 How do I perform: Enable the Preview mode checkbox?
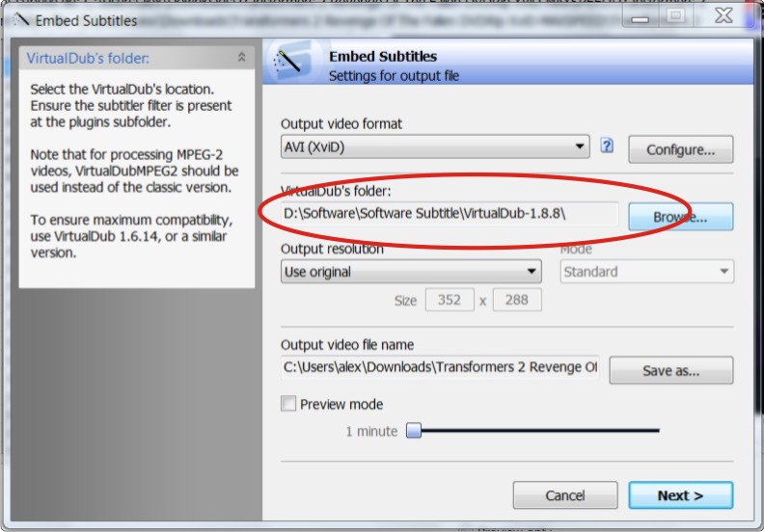pyautogui.click(x=288, y=404)
